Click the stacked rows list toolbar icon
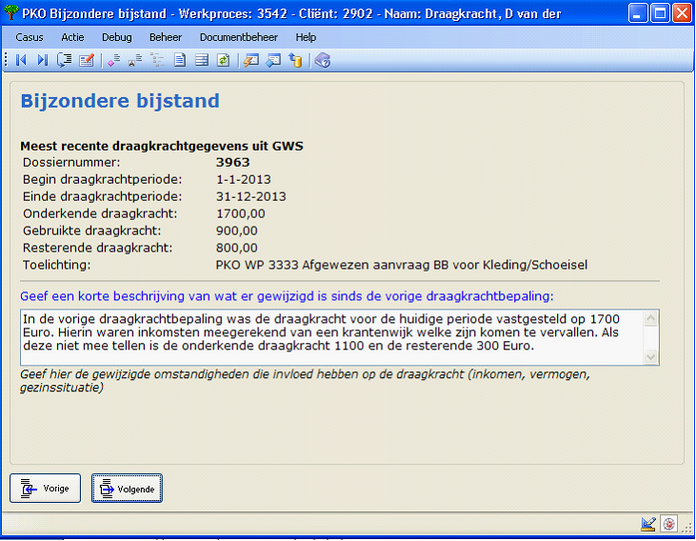696x541 pixels. pyautogui.click(x=202, y=60)
